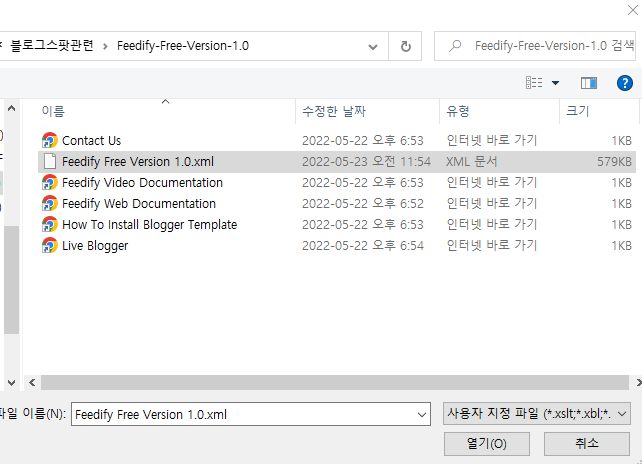Click the Contact Us Chrome shortcut icon
The height and width of the screenshot is (464, 642).
tap(50, 140)
